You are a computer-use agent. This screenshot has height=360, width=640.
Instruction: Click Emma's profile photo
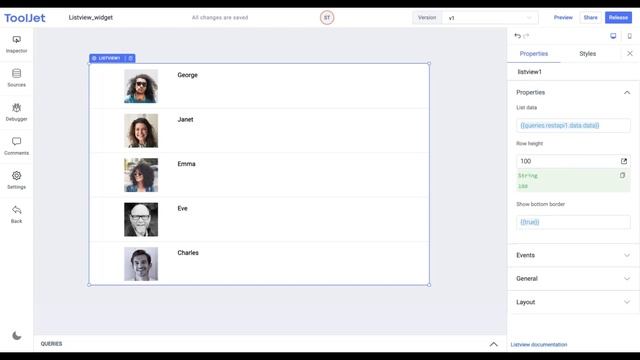141,175
